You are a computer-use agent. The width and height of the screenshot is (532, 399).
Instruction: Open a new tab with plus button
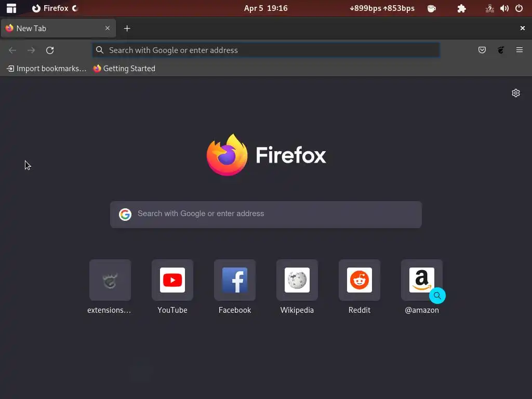[x=127, y=29]
